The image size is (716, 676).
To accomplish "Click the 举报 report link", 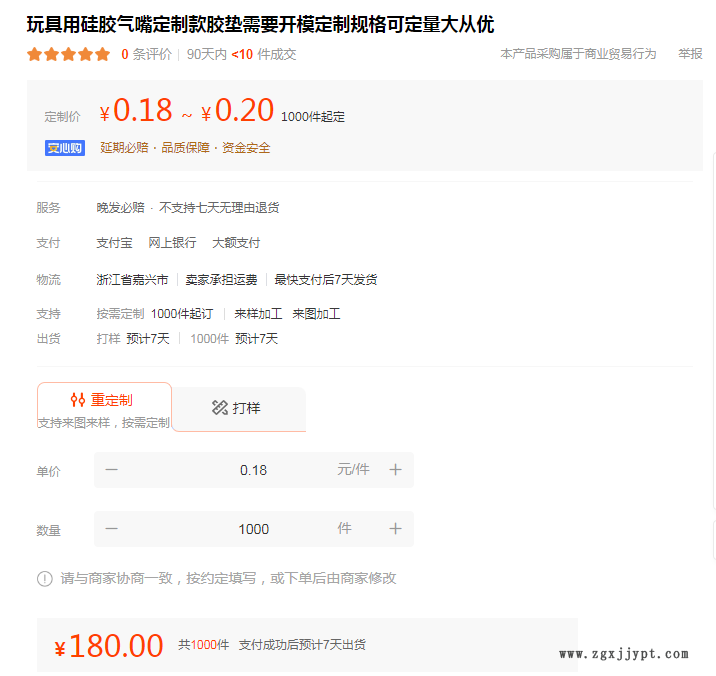I will point(690,54).
